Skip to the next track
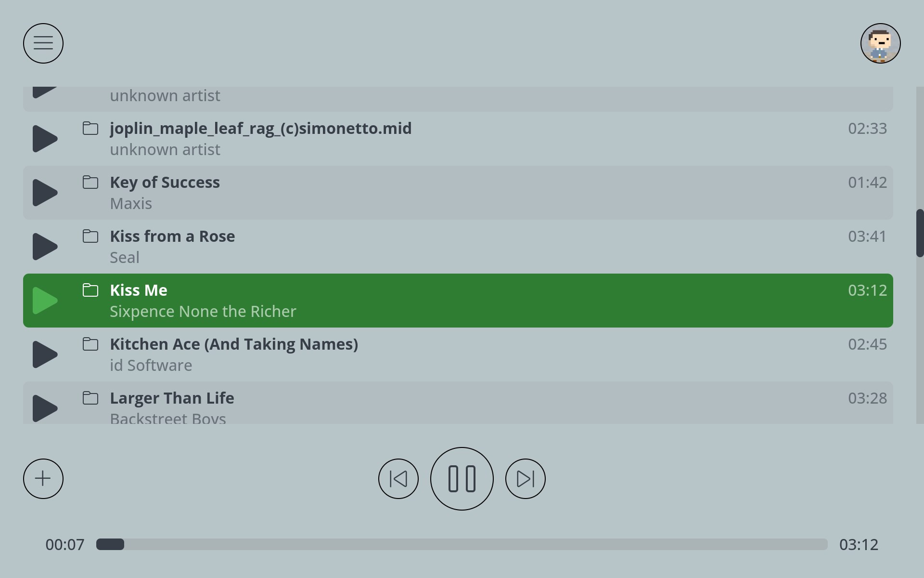The image size is (924, 578). pos(525,479)
